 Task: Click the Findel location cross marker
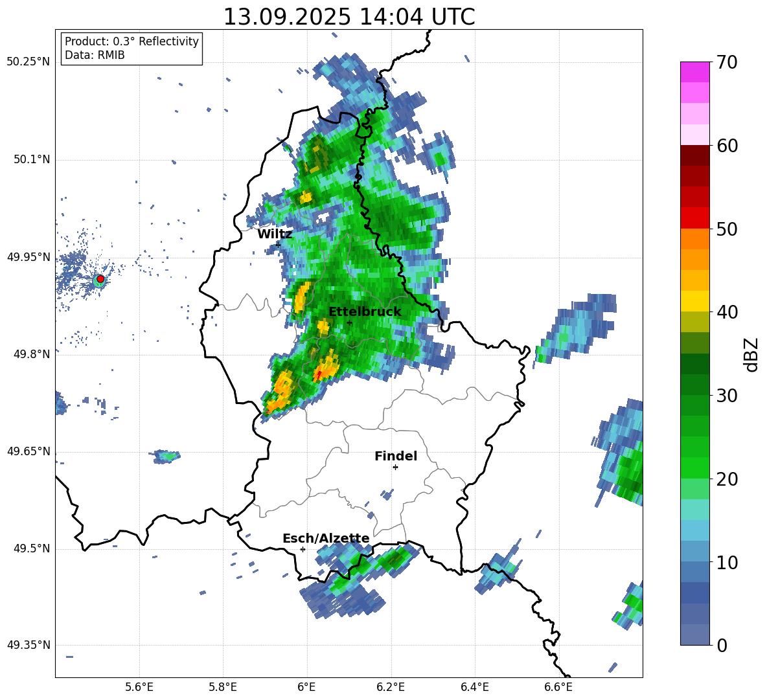[x=395, y=468]
